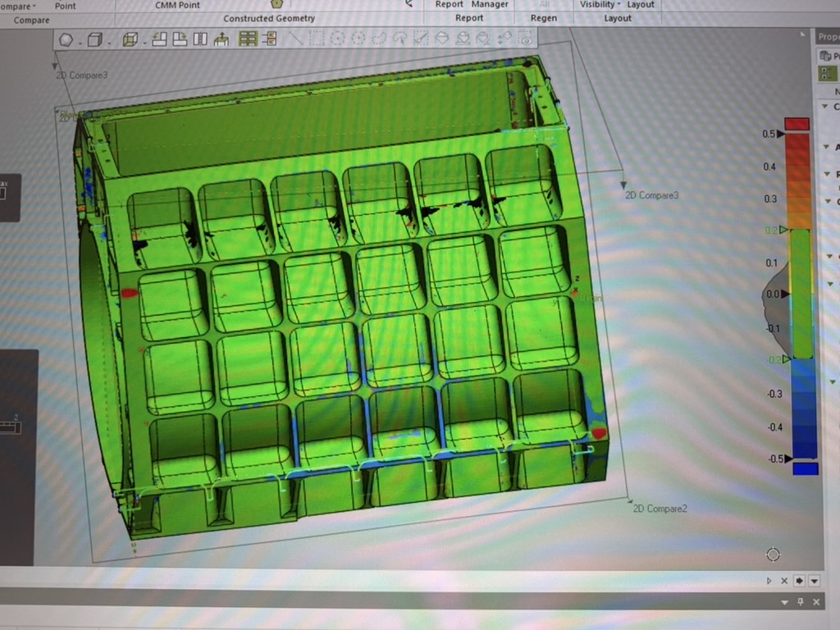
Task: Close the lower docked panel
Action: 816,602
